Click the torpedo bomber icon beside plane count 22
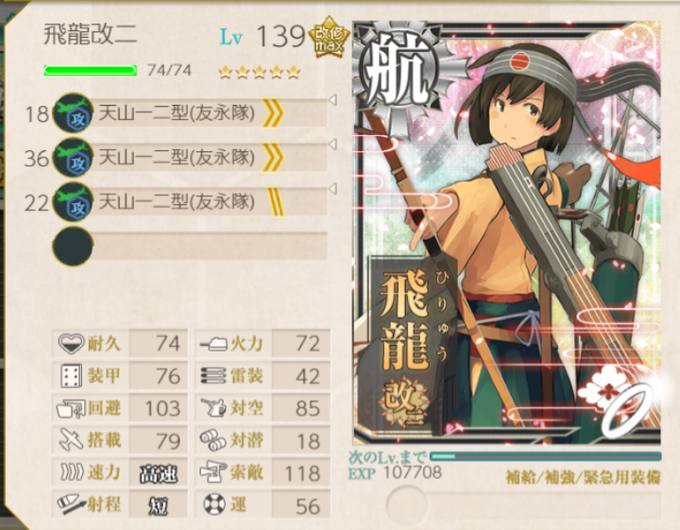 click(72, 202)
